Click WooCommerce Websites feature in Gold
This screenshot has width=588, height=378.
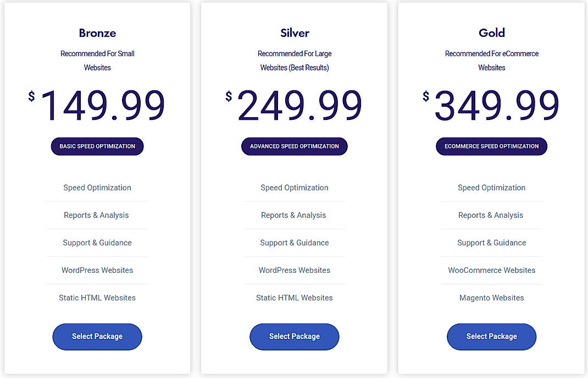point(492,270)
